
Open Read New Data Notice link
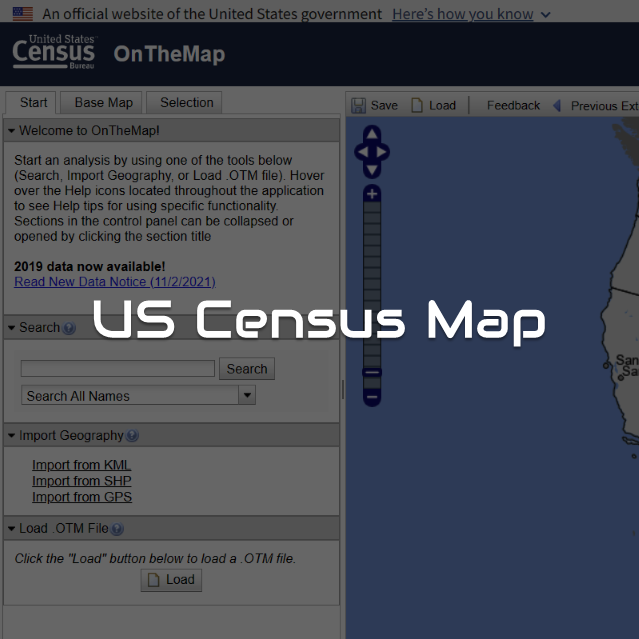coord(115,282)
